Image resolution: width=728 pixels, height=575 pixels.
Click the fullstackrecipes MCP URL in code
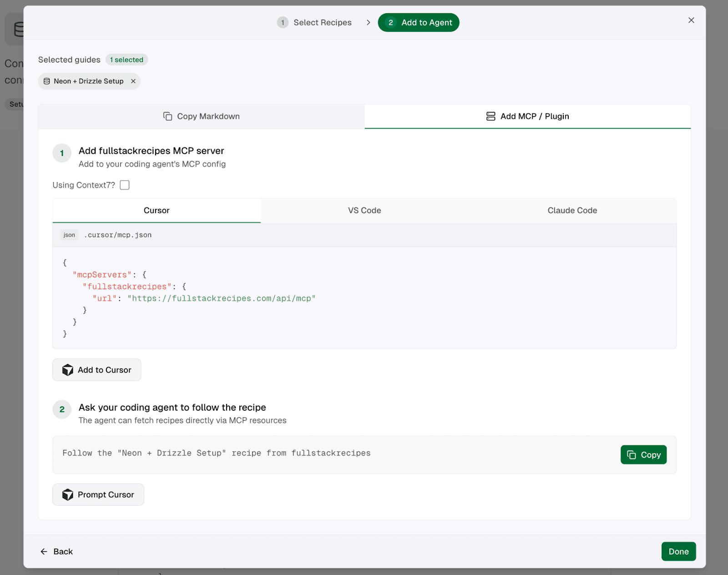(x=222, y=298)
